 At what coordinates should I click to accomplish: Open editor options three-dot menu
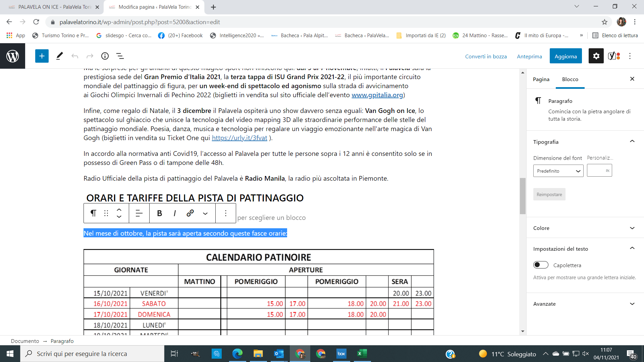630,56
